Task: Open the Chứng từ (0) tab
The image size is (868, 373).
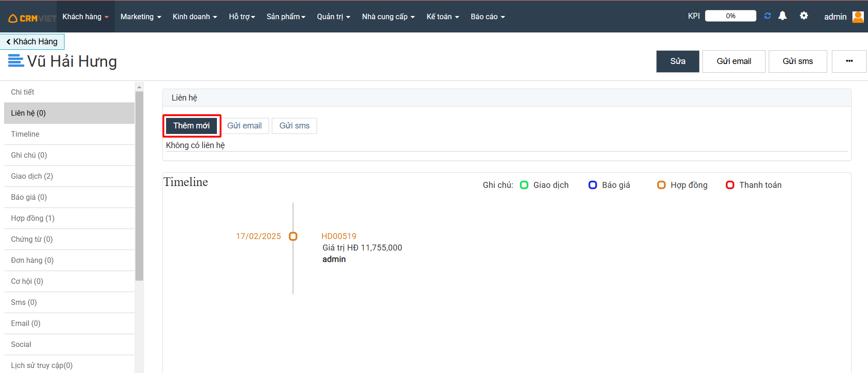Action: (69, 239)
